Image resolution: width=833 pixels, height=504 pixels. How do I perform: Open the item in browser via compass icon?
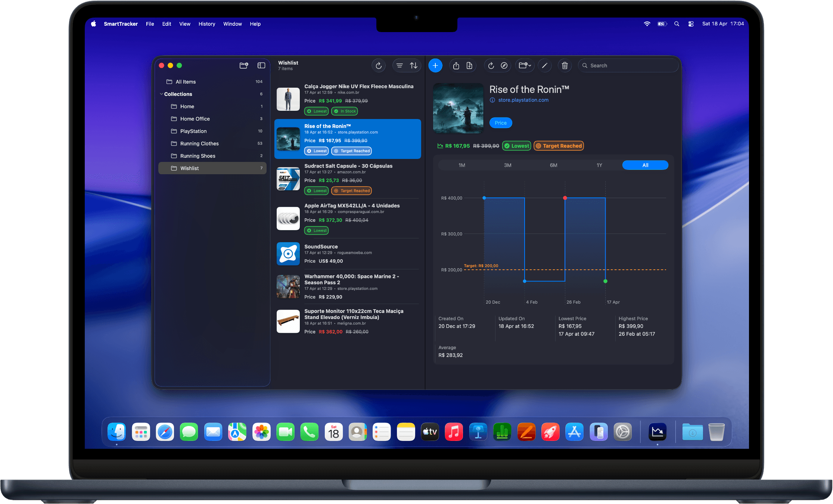click(504, 66)
